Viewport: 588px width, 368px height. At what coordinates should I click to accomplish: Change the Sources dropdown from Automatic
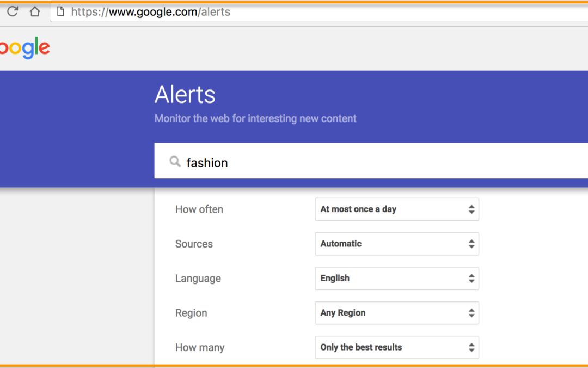click(397, 244)
